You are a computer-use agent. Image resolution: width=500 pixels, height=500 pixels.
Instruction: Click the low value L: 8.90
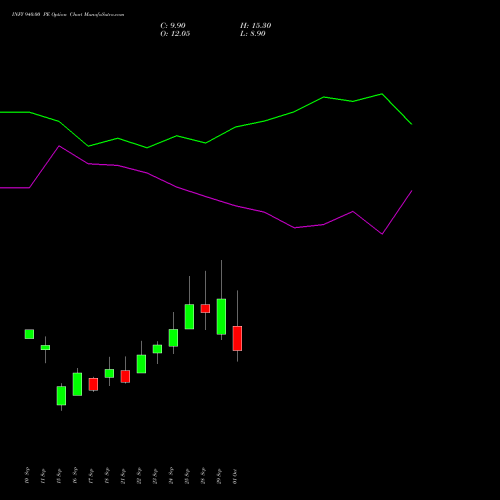click(253, 34)
